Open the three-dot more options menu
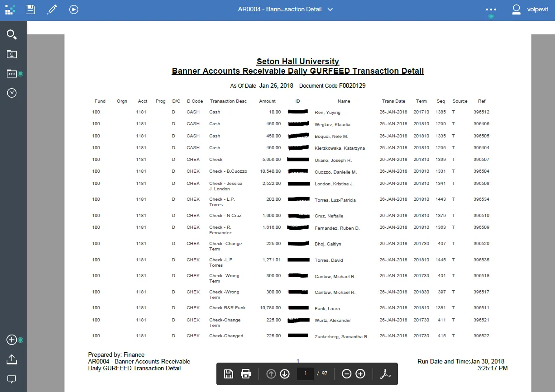 (491, 9)
